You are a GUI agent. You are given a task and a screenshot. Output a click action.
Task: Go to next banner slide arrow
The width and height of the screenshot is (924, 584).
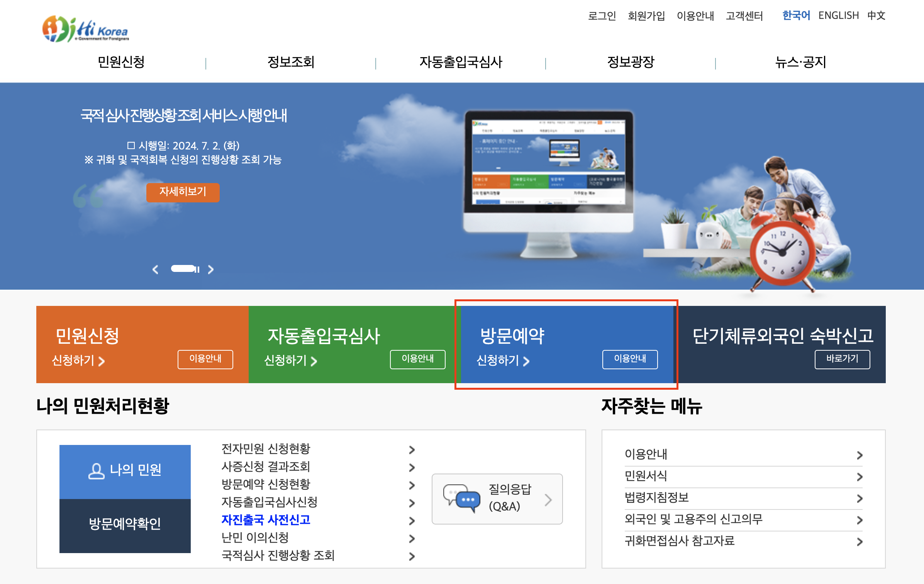pyautogui.click(x=210, y=269)
